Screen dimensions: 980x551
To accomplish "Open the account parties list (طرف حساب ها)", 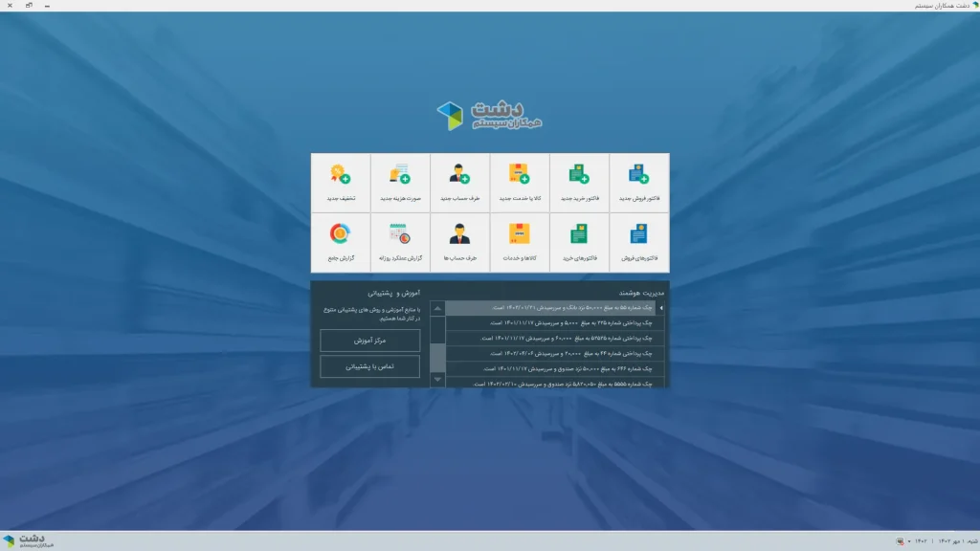I will [459, 242].
